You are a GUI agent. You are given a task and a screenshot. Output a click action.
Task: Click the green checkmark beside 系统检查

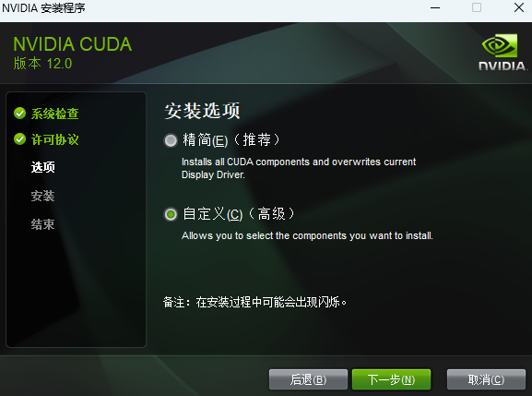20,114
